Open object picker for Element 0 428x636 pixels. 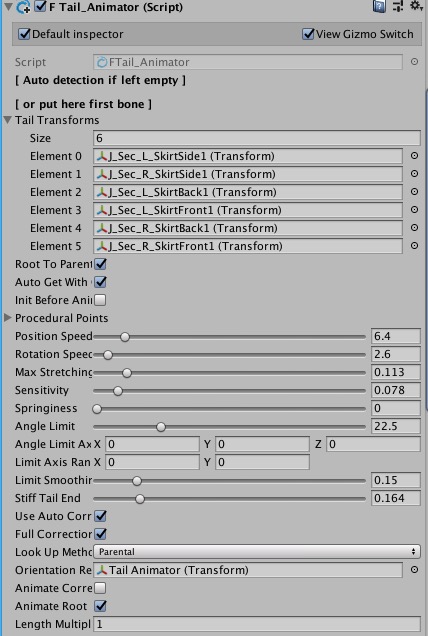pos(414,156)
